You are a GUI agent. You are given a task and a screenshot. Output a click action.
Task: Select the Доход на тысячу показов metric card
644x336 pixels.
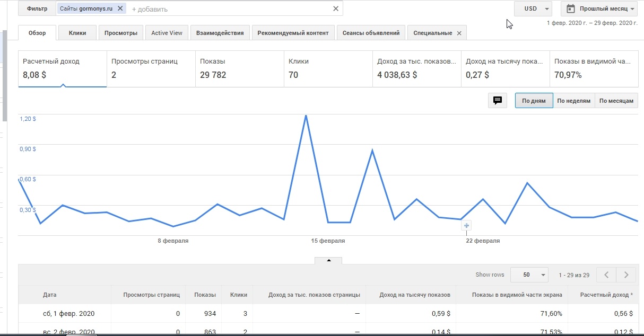point(505,69)
